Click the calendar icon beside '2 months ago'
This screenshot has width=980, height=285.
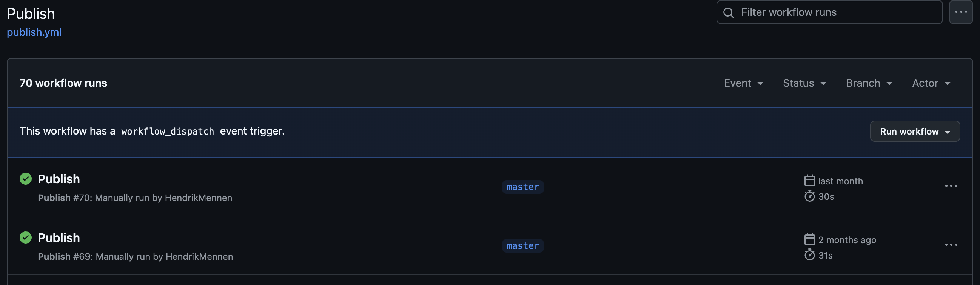coord(809,240)
